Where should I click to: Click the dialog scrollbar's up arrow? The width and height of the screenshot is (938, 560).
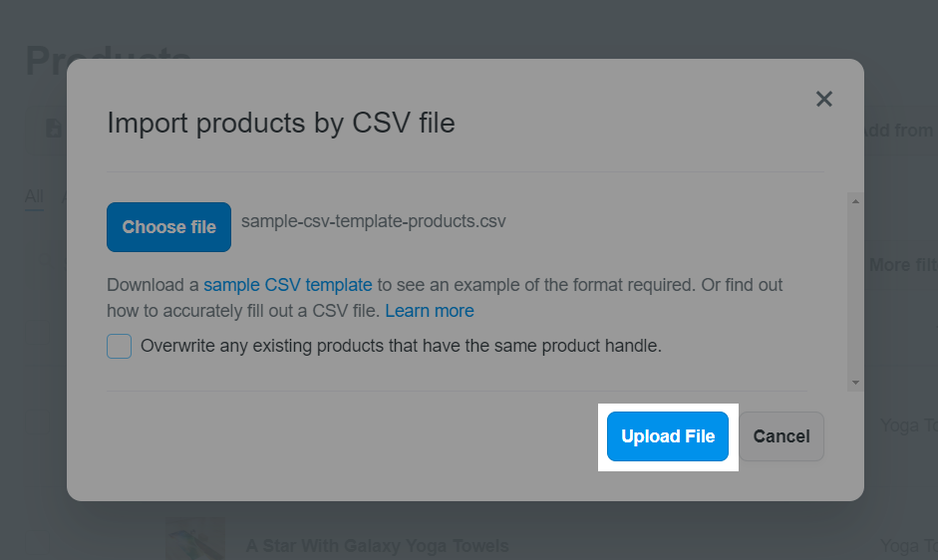(855, 201)
